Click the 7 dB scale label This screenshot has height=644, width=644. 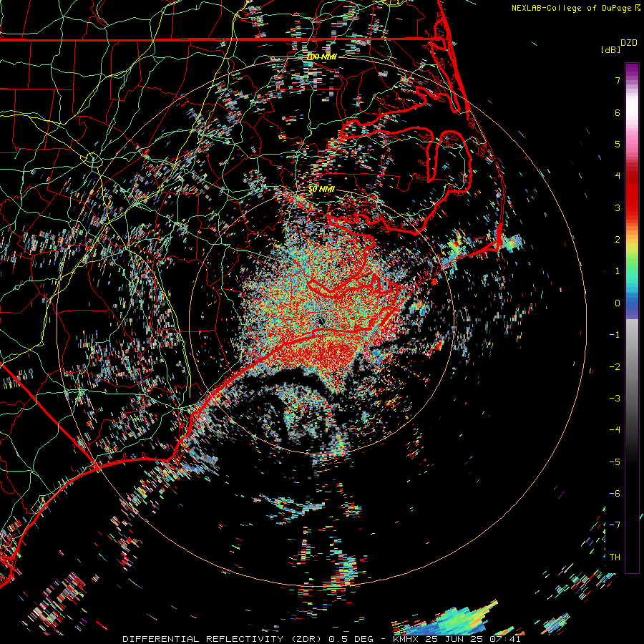coord(618,80)
